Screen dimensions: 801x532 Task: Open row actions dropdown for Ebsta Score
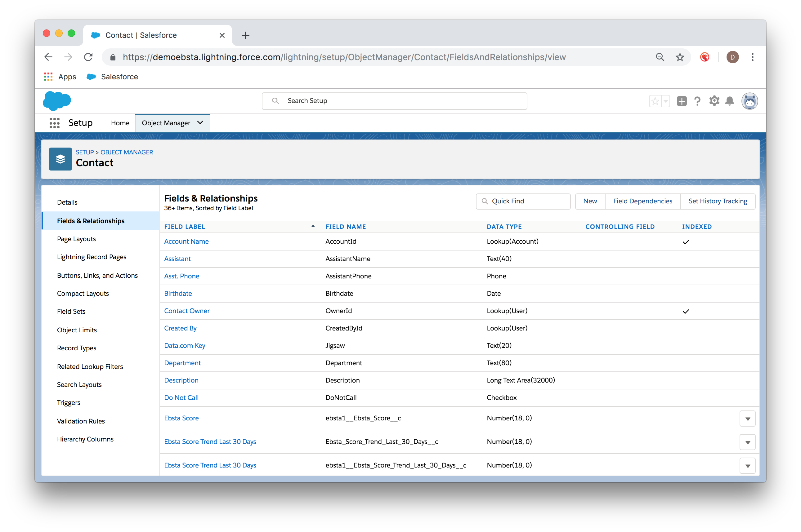747,419
